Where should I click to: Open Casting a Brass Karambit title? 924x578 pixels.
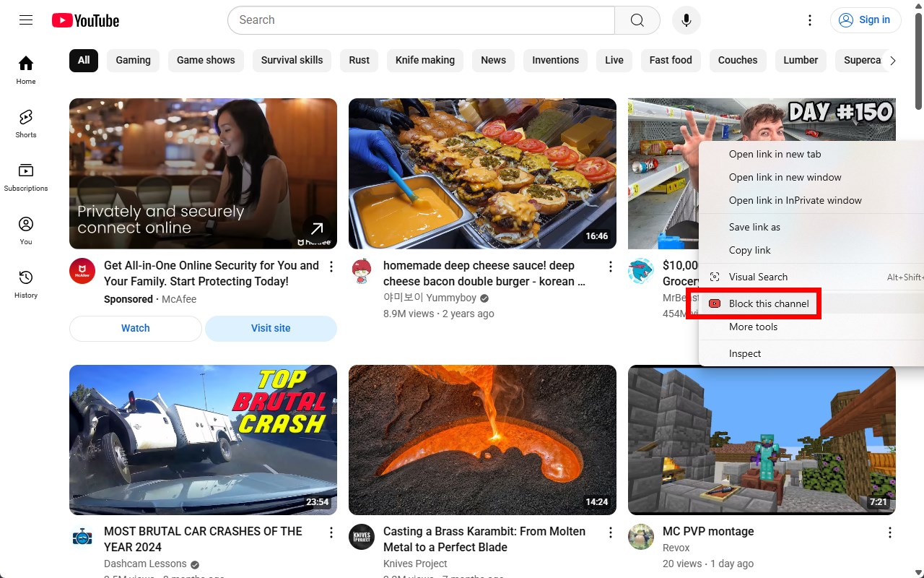(484, 539)
